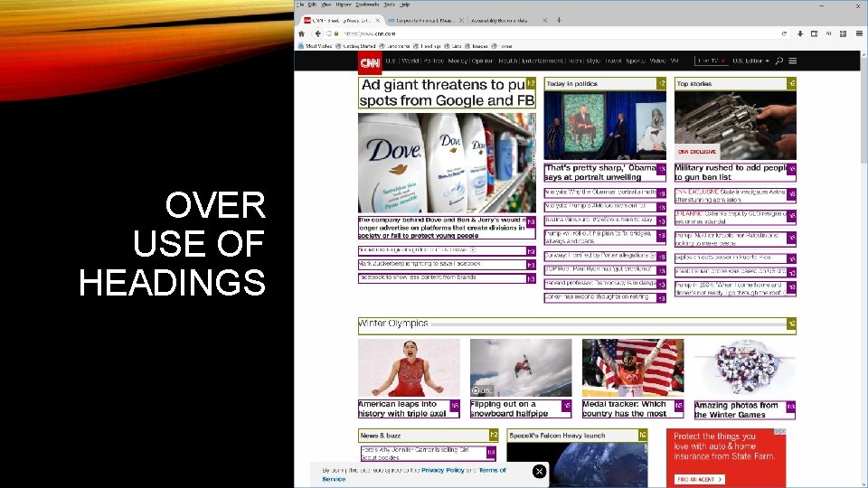This screenshot has height=488, width=868.
Task: Close the CNN Breaking News tab
Action: point(378,21)
